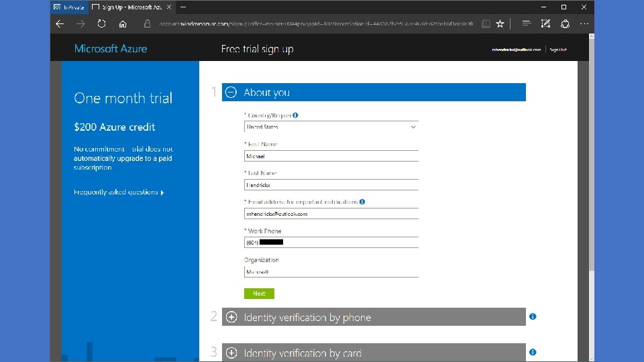Expand Identity verification by phone section
This screenshot has width=644, height=362.
tap(374, 317)
